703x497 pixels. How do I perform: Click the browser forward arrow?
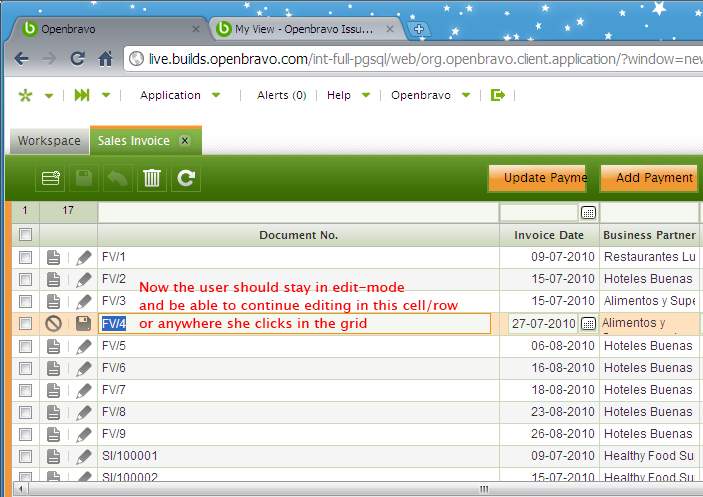click(49, 59)
